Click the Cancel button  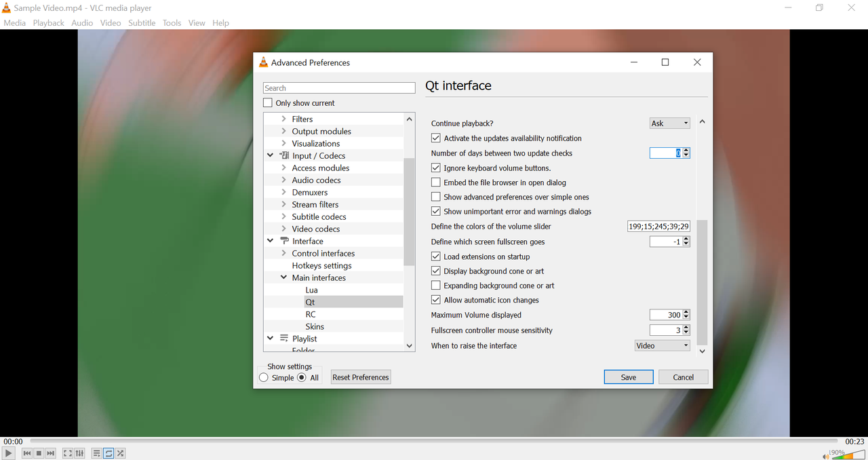click(684, 377)
